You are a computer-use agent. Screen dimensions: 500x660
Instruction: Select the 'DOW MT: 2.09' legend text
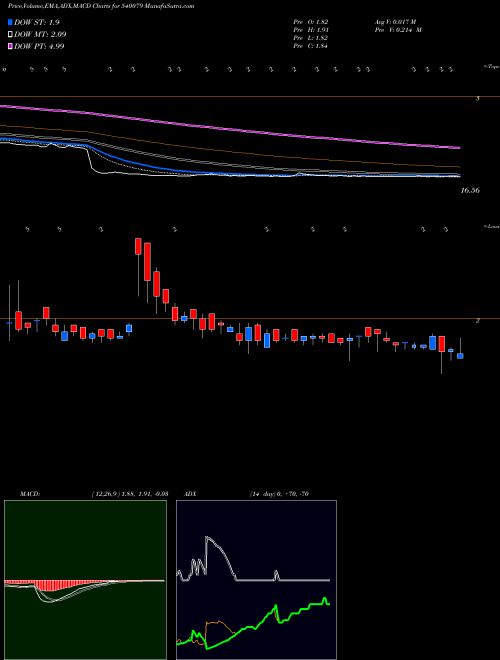pos(40,35)
